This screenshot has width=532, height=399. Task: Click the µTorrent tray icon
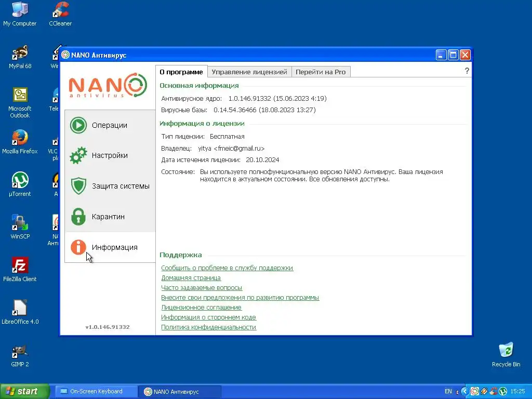click(503, 392)
